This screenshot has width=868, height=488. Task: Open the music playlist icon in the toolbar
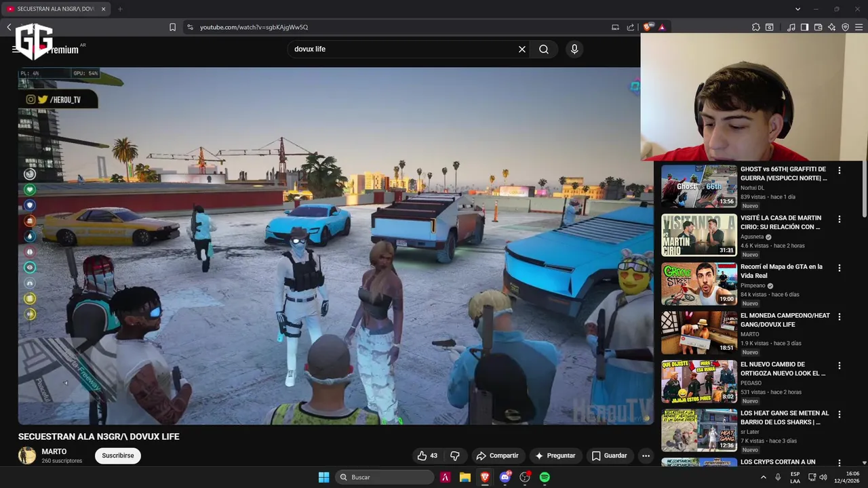791,27
